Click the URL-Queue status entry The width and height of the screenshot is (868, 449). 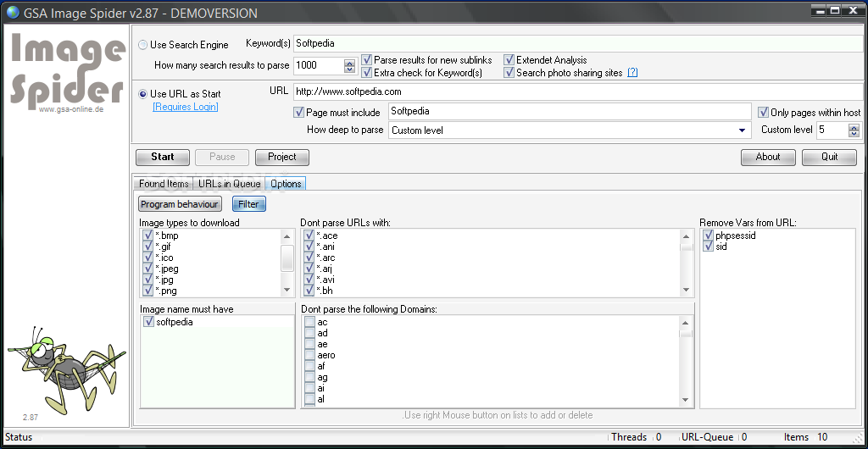pyautogui.click(x=714, y=437)
